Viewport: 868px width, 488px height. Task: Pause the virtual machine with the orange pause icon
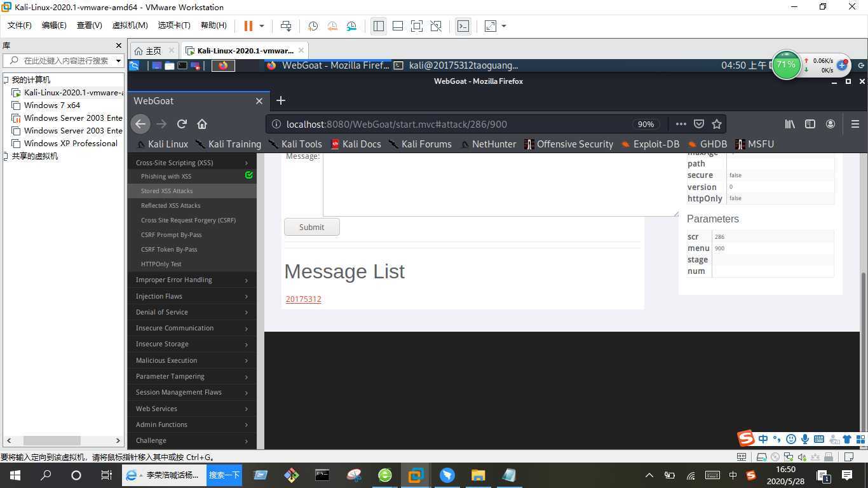[x=248, y=26]
